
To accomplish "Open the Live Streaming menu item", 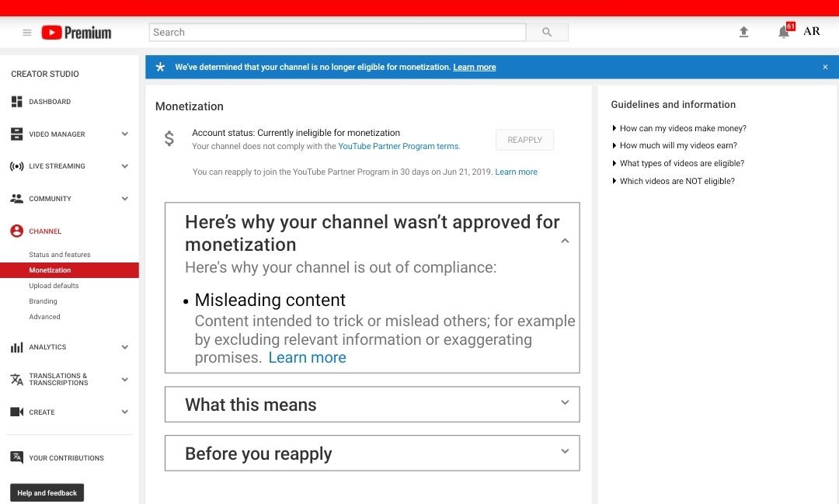I will (x=57, y=166).
